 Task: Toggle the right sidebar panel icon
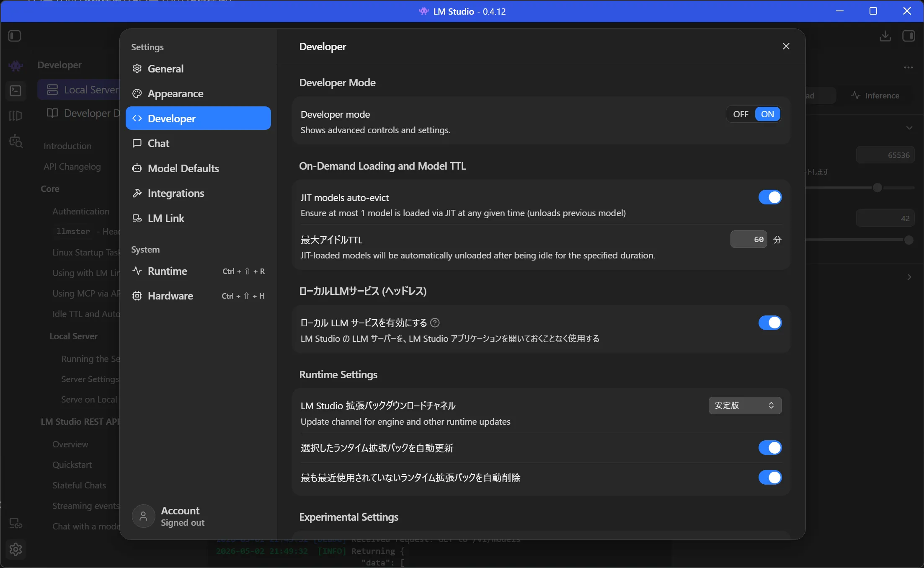coord(909,36)
